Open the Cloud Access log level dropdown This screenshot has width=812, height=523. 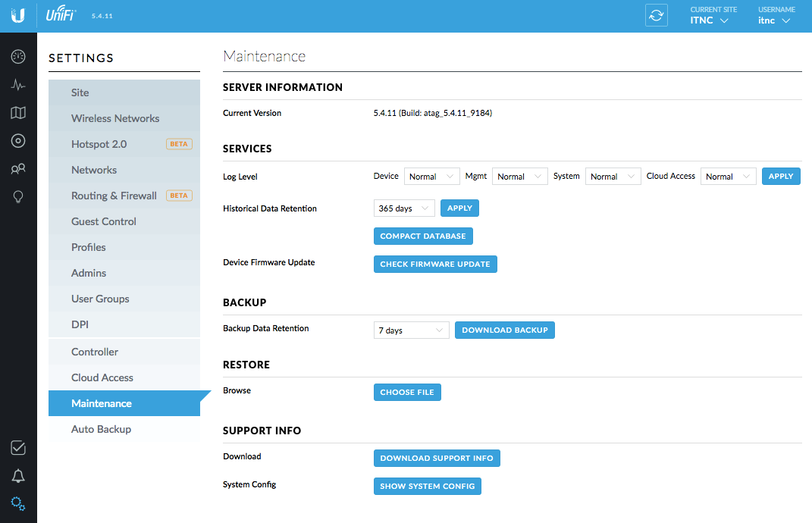click(x=728, y=177)
